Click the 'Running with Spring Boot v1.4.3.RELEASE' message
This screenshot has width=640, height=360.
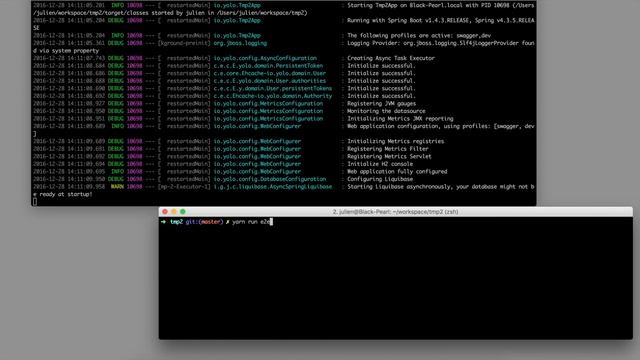(440, 20)
